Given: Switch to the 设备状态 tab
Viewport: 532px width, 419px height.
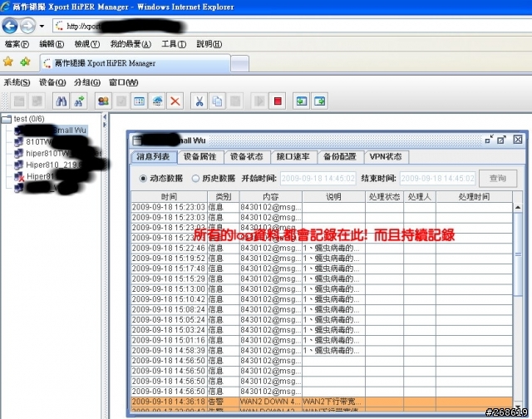Looking at the screenshot, I should point(247,157).
